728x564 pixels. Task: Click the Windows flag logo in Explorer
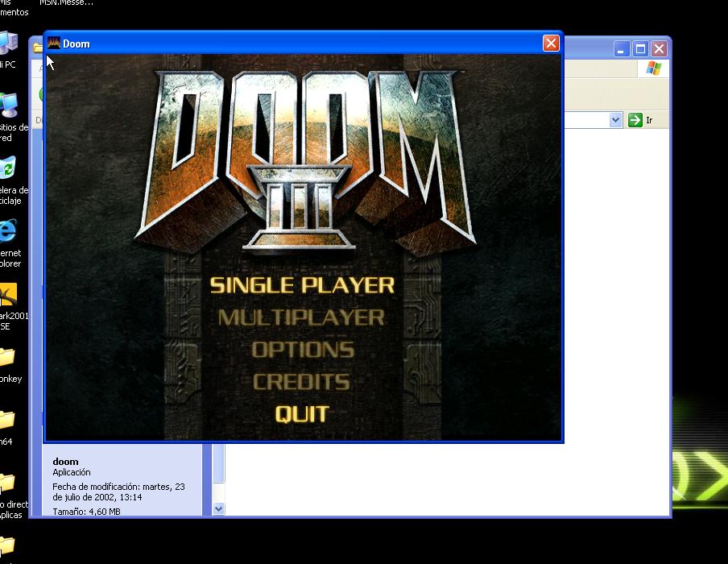click(653, 69)
